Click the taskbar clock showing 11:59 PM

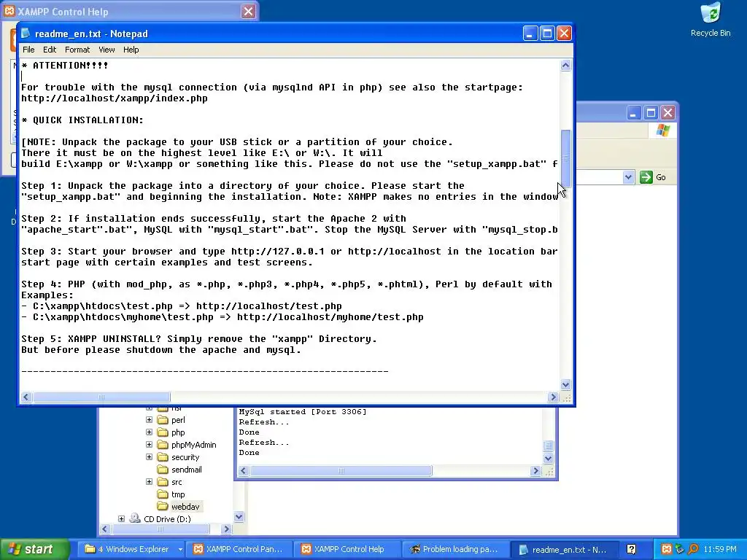(720, 550)
